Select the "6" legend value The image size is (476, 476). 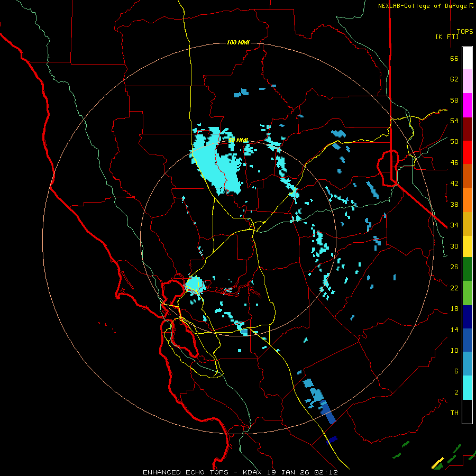(x=456, y=371)
